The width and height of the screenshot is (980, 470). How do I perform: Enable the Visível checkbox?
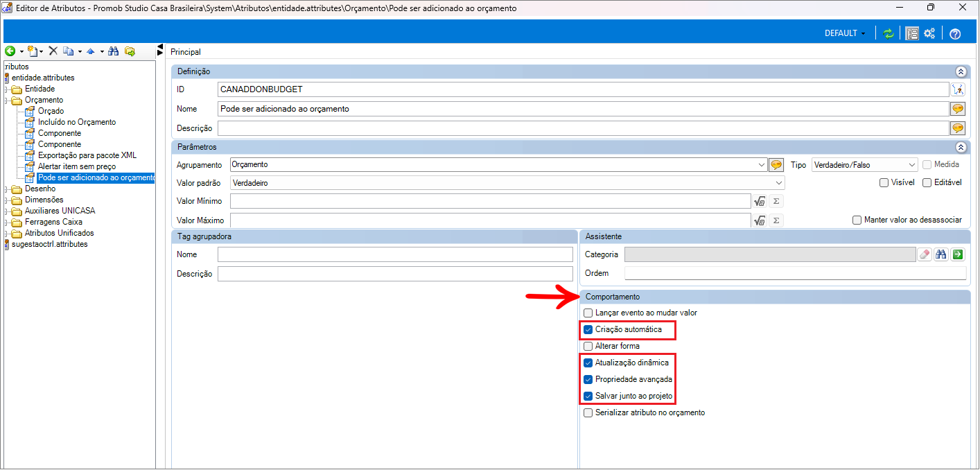click(x=884, y=183)
